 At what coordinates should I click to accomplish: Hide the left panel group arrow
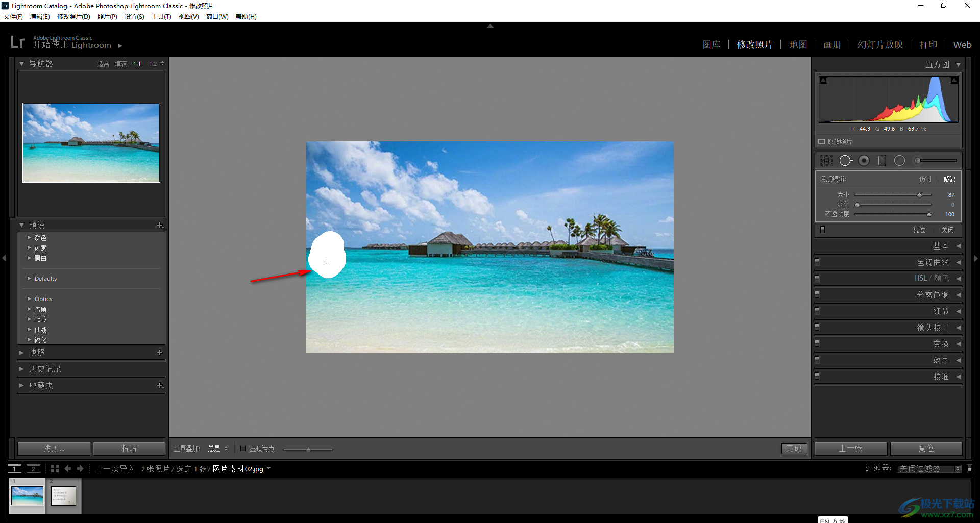tap(4, 258)
